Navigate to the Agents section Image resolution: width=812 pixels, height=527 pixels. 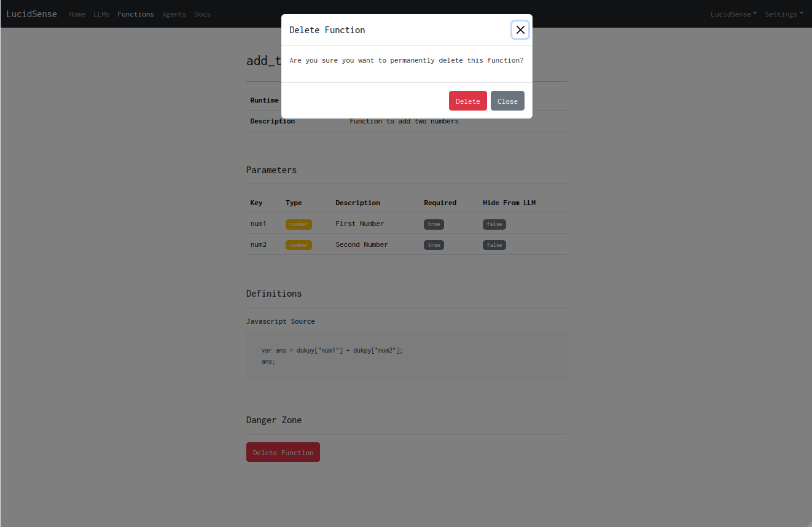click(x=174, y=14)
